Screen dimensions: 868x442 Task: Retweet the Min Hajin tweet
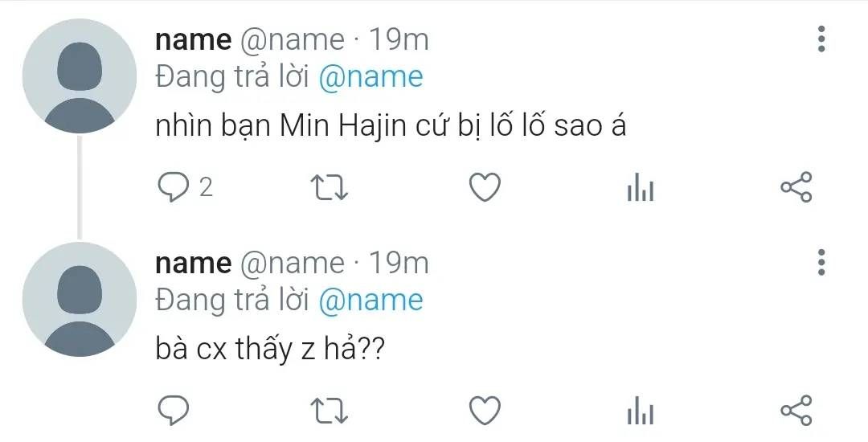(x=329, y=187)
